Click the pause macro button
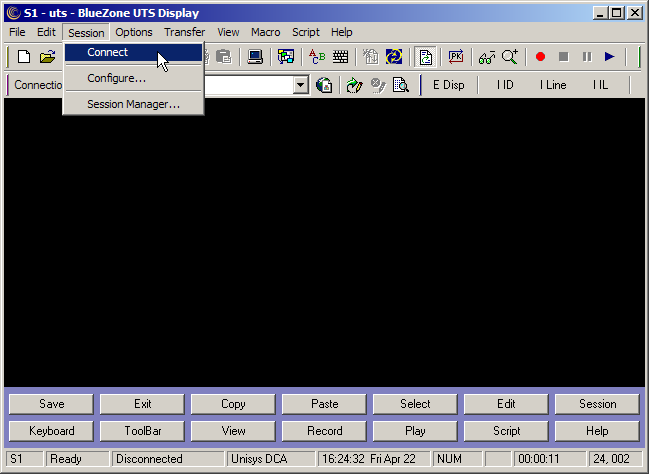Image resolution: width=649 pixels, height=474 pixels. click(587, 57)
